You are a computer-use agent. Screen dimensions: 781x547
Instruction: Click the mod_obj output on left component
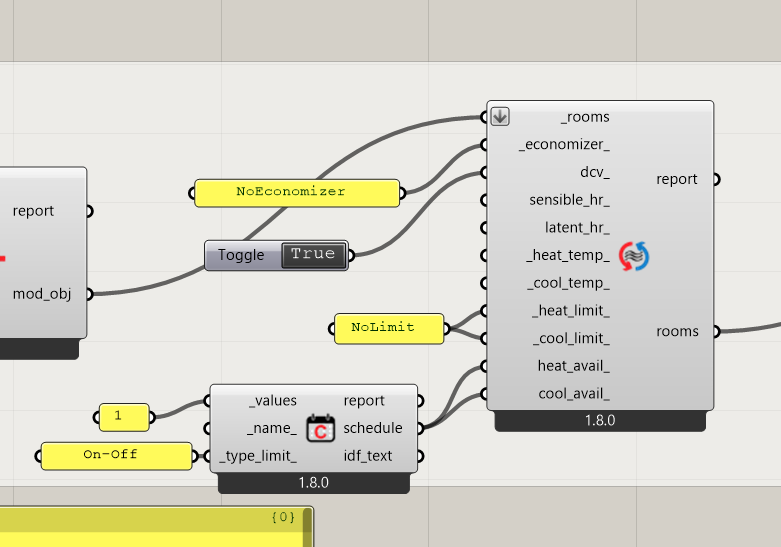(42, 294)
